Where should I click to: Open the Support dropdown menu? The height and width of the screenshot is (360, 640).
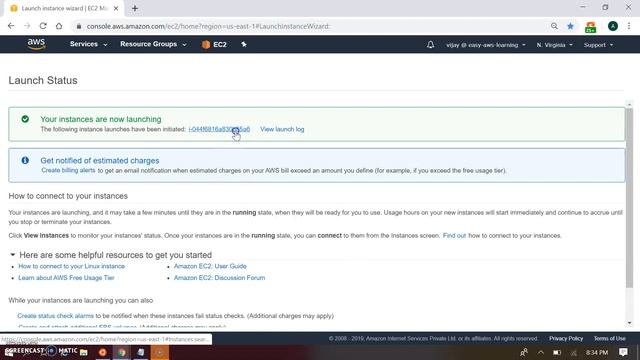598,45
